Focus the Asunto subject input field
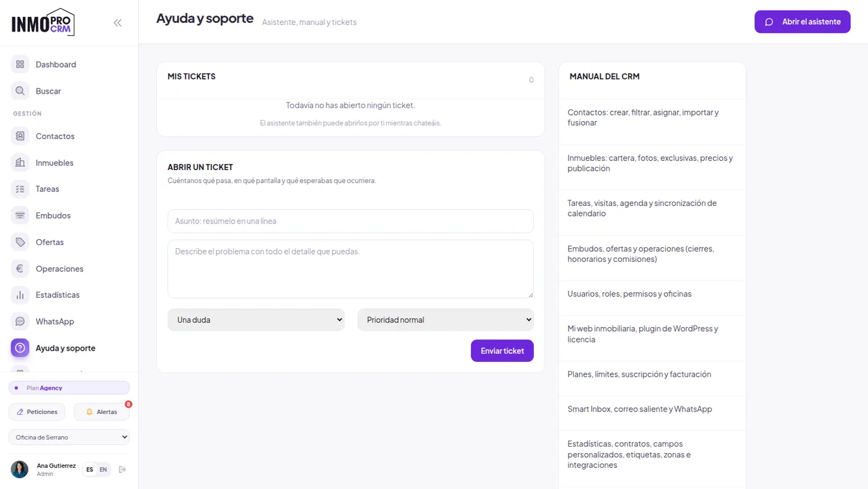868x489 pixels. (350, 221)
